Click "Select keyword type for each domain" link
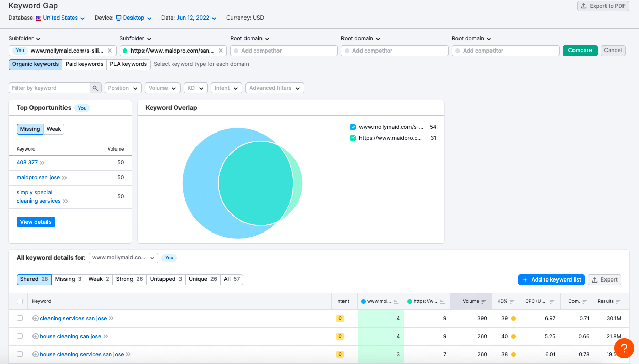The image size is (639, 364). tap(201, 64)
